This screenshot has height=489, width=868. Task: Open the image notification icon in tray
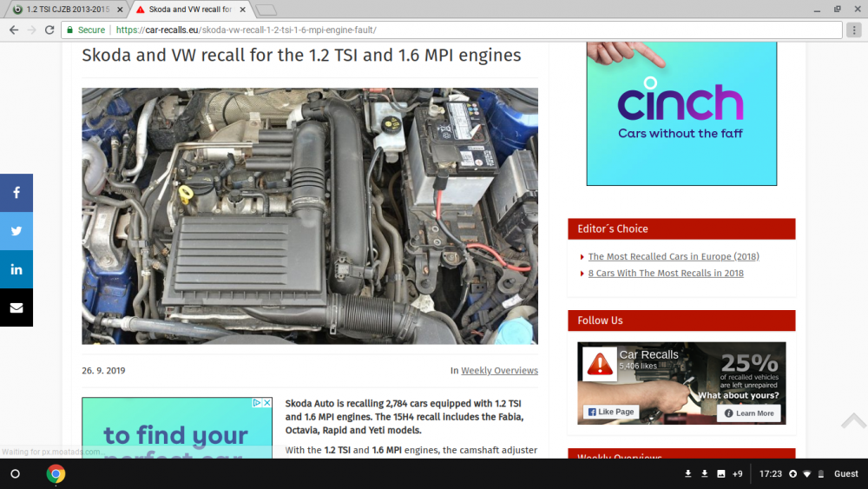(721, 474)
